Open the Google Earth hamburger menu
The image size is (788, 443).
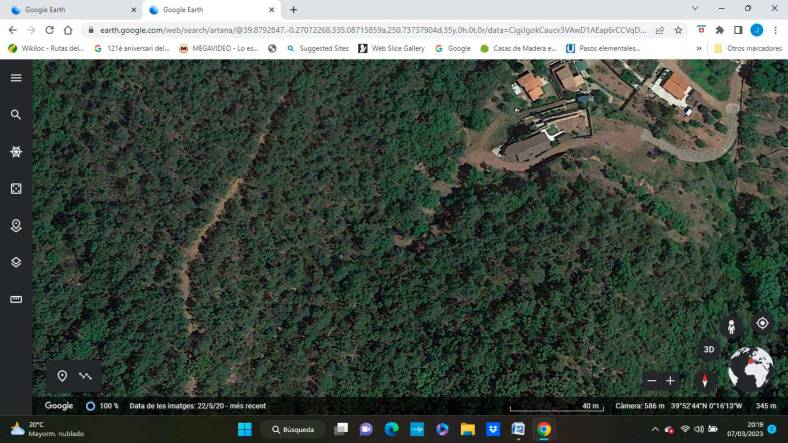(x=16, y=78)
